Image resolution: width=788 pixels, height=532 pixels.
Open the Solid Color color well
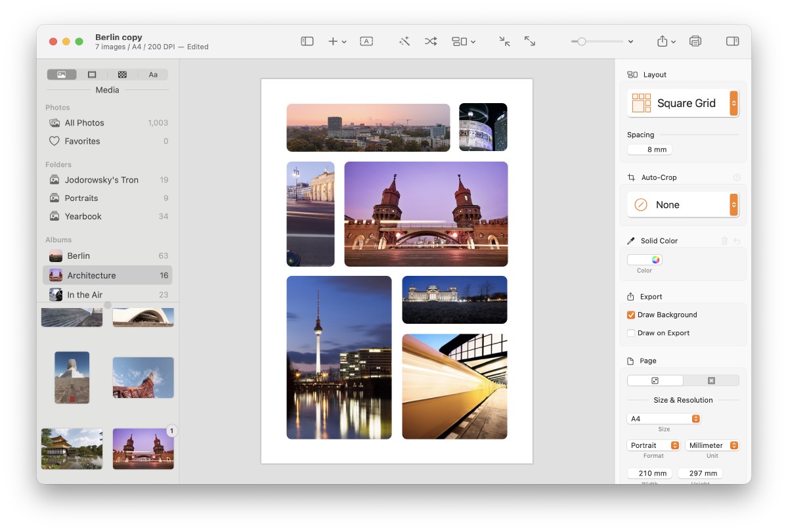[x=645, y=259]
